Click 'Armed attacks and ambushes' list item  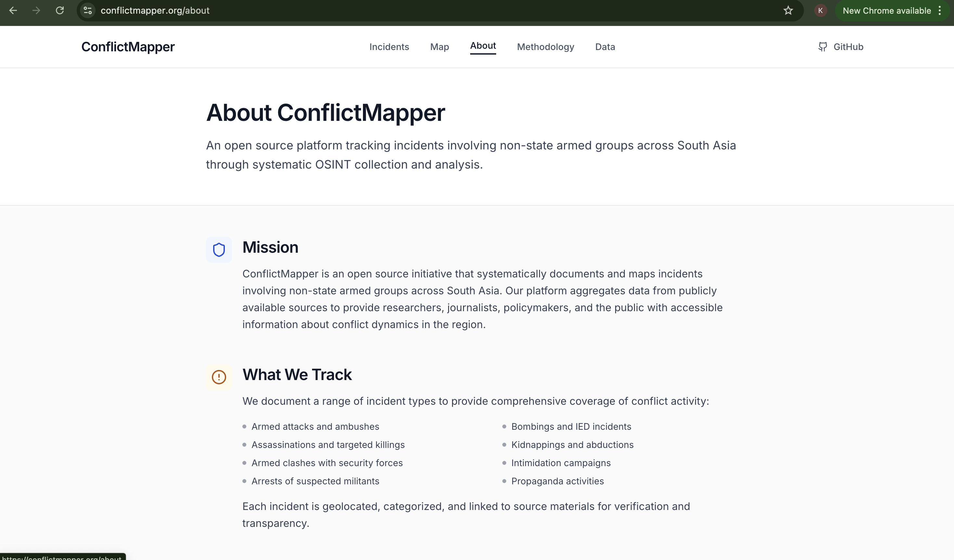(316, 427)
